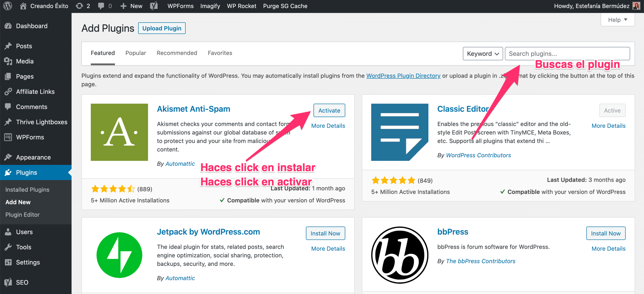
Task: Open Plugin Editor submenu item
Action: [x=22, y=215]
